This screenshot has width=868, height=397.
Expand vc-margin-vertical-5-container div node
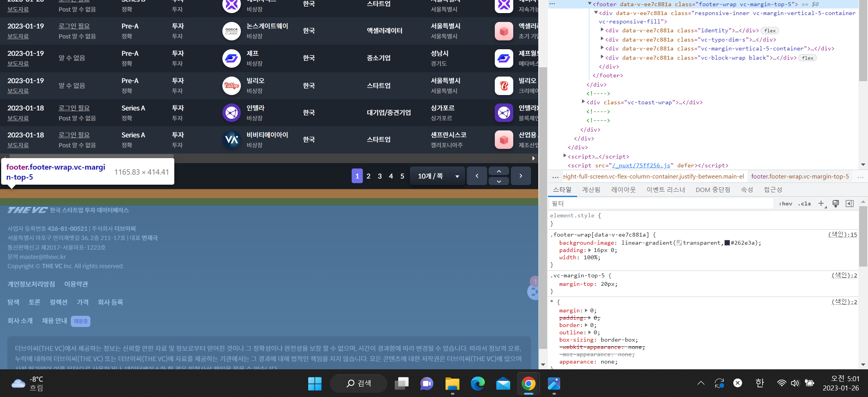click(602, 48)
